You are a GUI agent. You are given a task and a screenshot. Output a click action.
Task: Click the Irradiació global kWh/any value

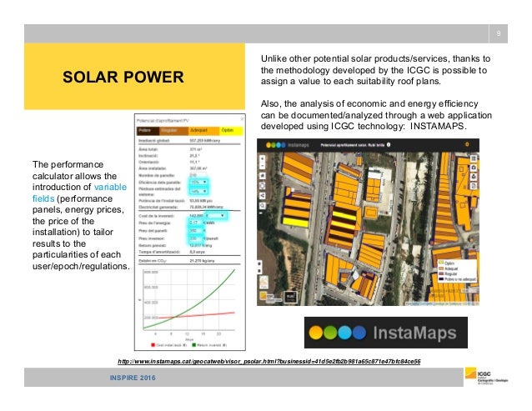(x=205, y=140)
